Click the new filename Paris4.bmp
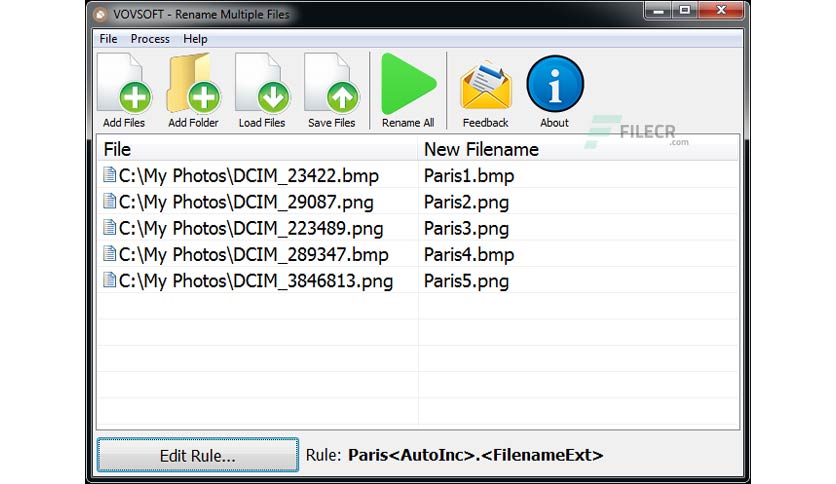Screen dimensions: 836x484 click(469, 255)
